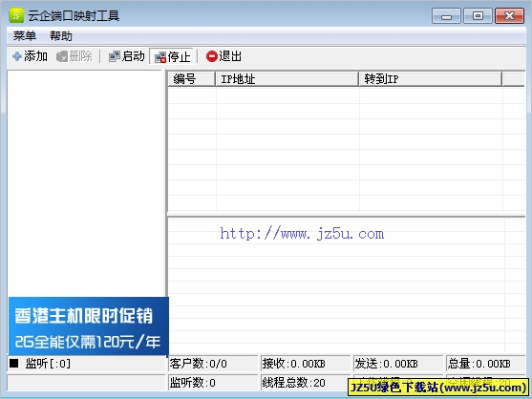Maximize the 云企端口映射工具 window

(x=478, y=16)
